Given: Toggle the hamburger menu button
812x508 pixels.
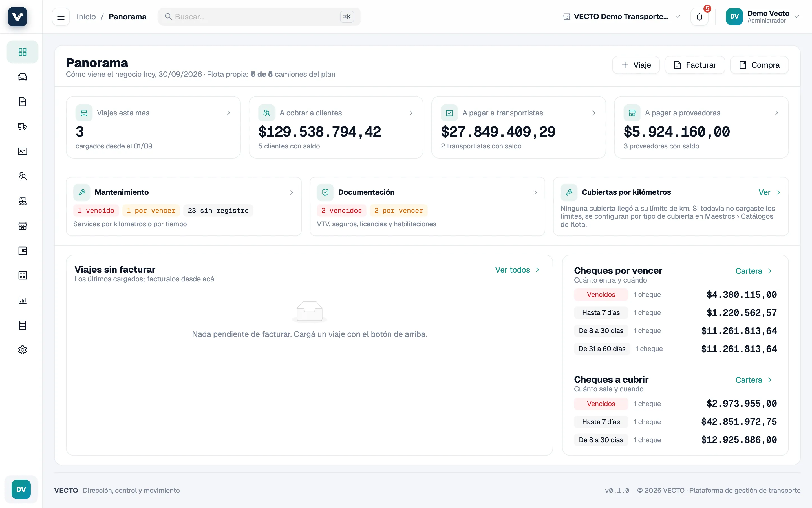Looking at the screenshot, I should click(61, 16).
